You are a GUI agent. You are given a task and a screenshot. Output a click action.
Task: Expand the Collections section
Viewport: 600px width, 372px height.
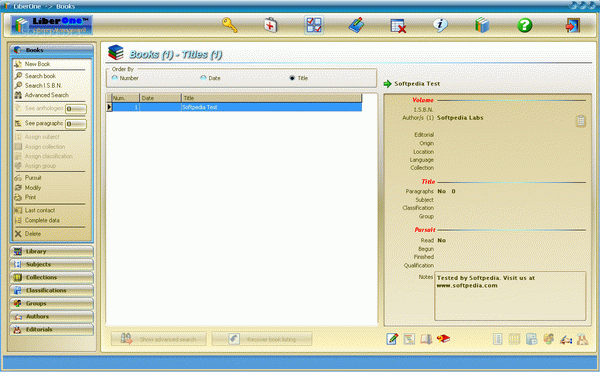(x=52, y=277)
